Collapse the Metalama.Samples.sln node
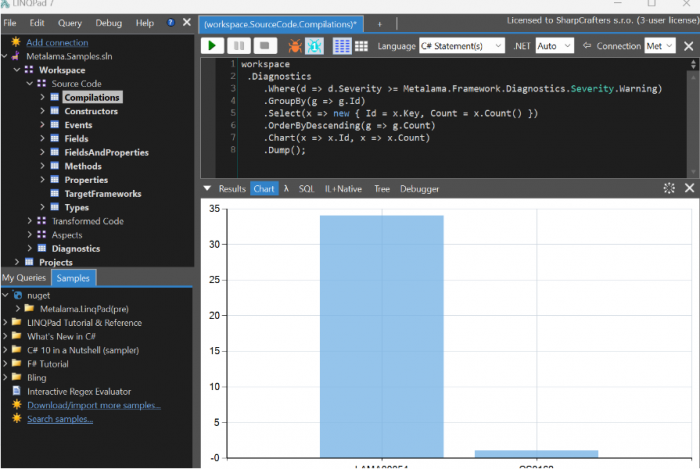 pyautogui.click(x=4, y=56)
